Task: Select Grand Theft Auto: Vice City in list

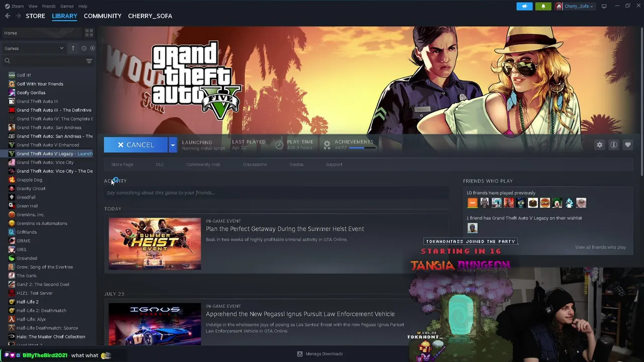Action: (x=45, y=162)
